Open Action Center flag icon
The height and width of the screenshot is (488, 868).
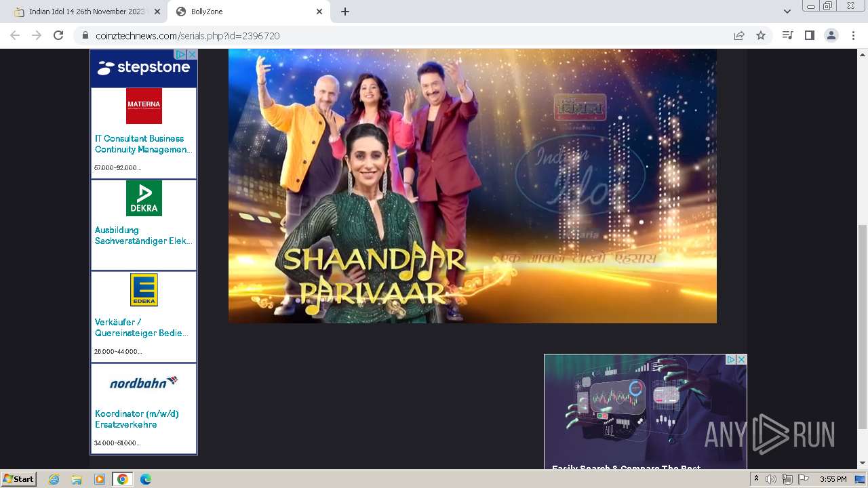click(x=804, y=479)
